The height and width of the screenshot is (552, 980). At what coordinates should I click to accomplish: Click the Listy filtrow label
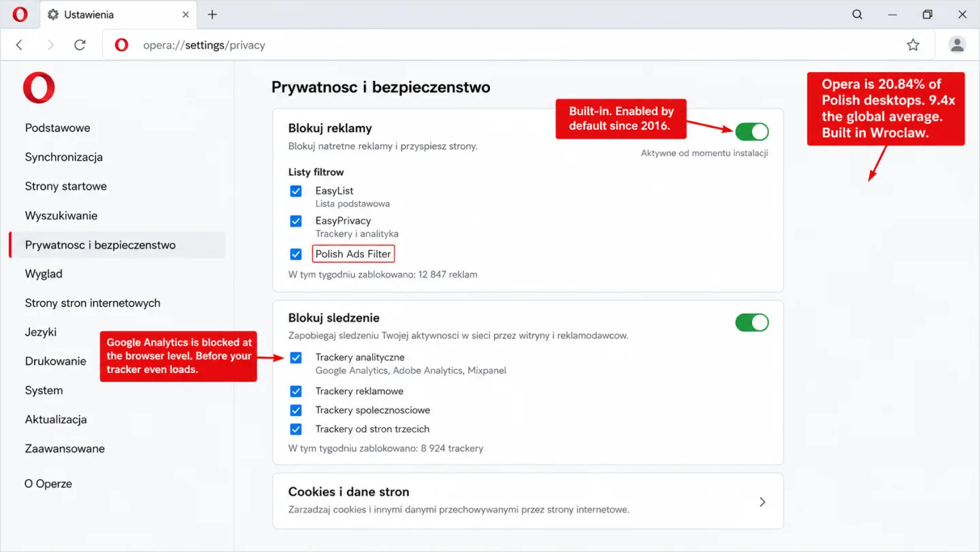(316, 172)
